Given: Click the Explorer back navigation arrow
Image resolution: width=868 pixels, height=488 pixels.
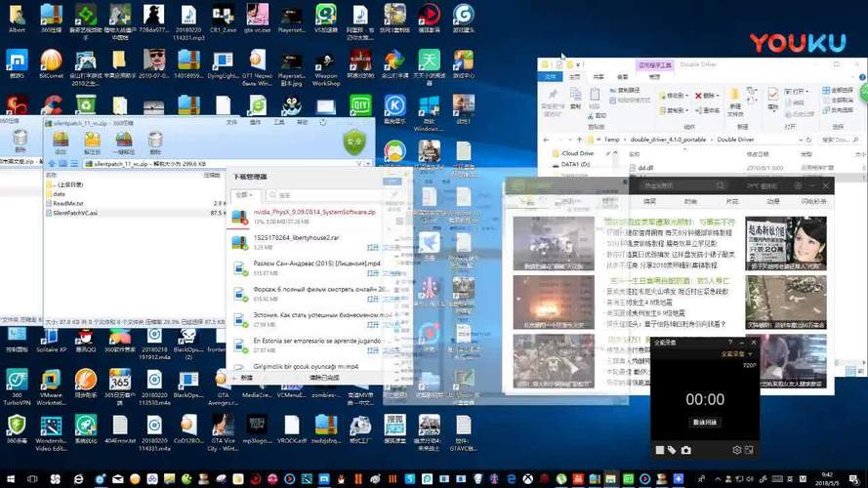Looking at the screenshot, I should coord(547,140).
